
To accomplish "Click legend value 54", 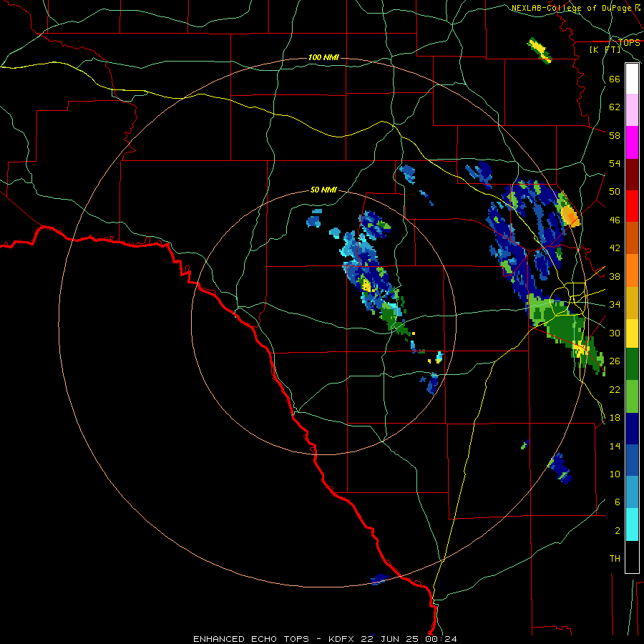I will coord(615,163).
